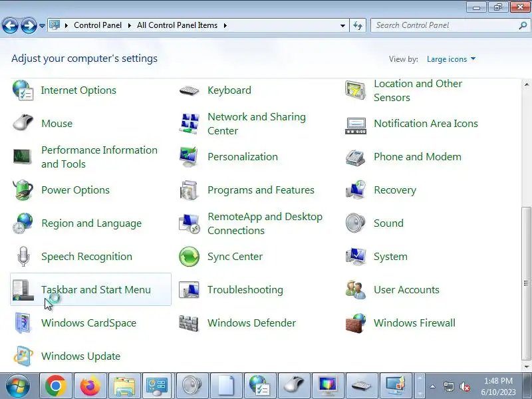Launch Google Chrome from the taskbar
The height and width of the screenshot is (399, 532).
point(56,386)
